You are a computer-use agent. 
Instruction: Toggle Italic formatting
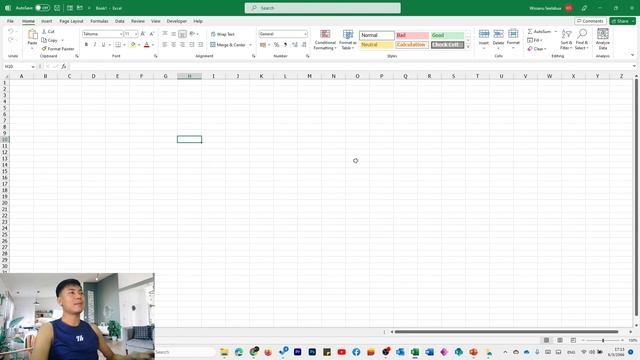click(x=95, y=44)
